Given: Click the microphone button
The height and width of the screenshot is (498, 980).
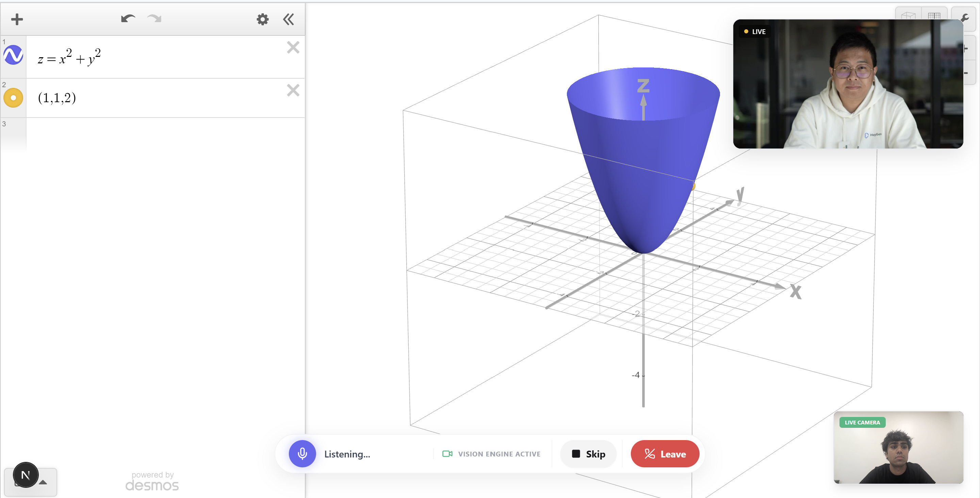Looking at the screenshot, I should (302, 454).
